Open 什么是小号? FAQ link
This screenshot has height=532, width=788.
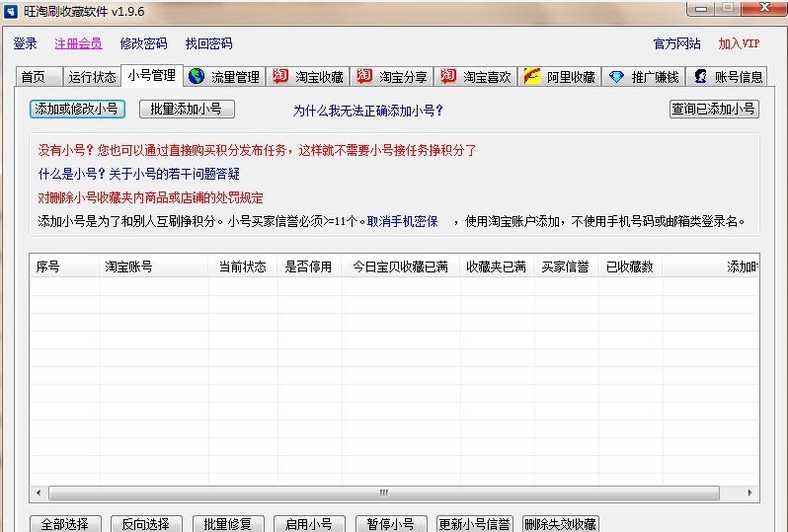click(138, 174)
